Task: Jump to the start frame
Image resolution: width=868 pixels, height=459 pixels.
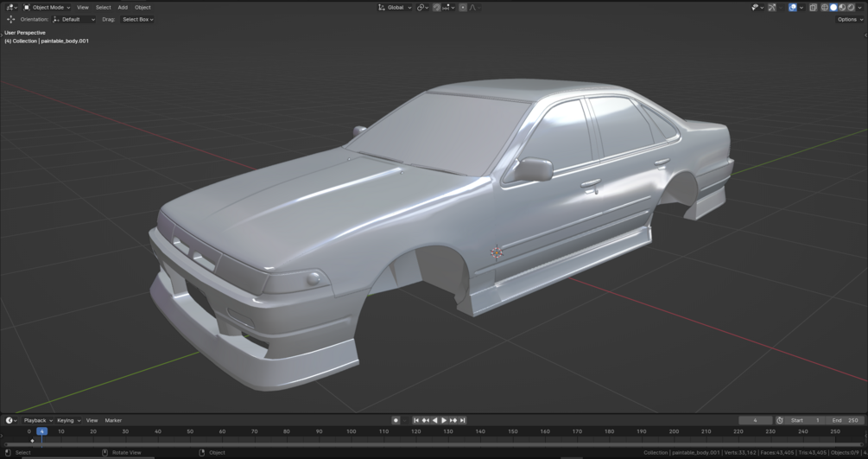Action: (416, 420)
